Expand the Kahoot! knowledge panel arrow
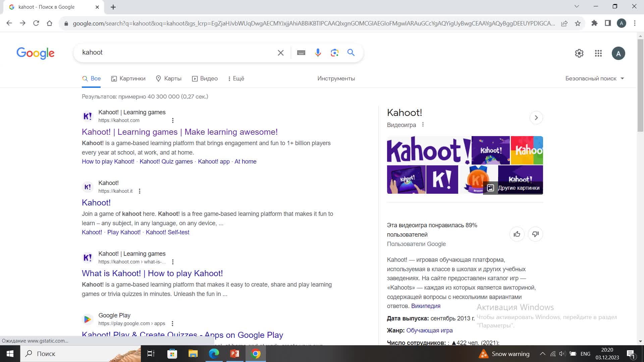Viewport: 644px width, 362px height. 536,118
